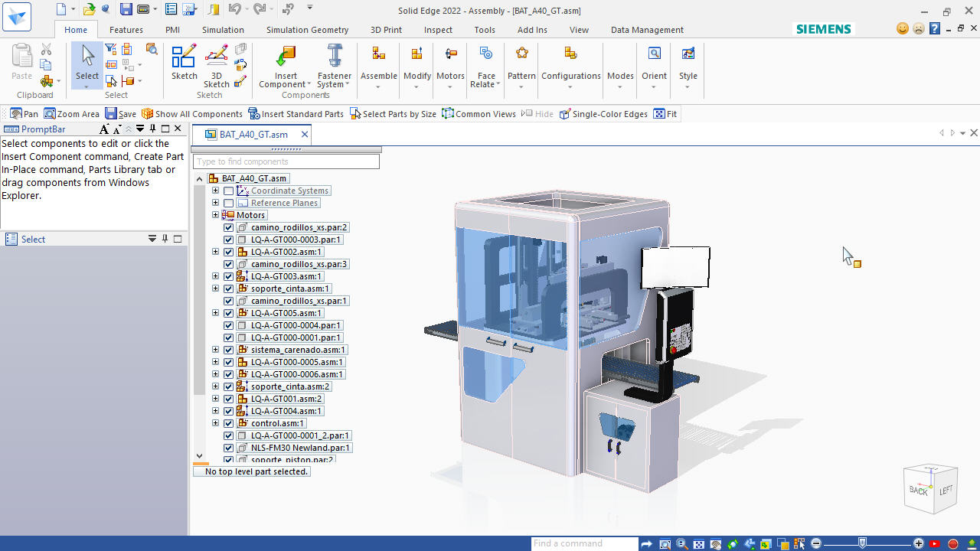Click the Open folder icon in quick access toolbar
Image resolution: width=980 pixels, height=551 pixels.
(x=90, y=9)
